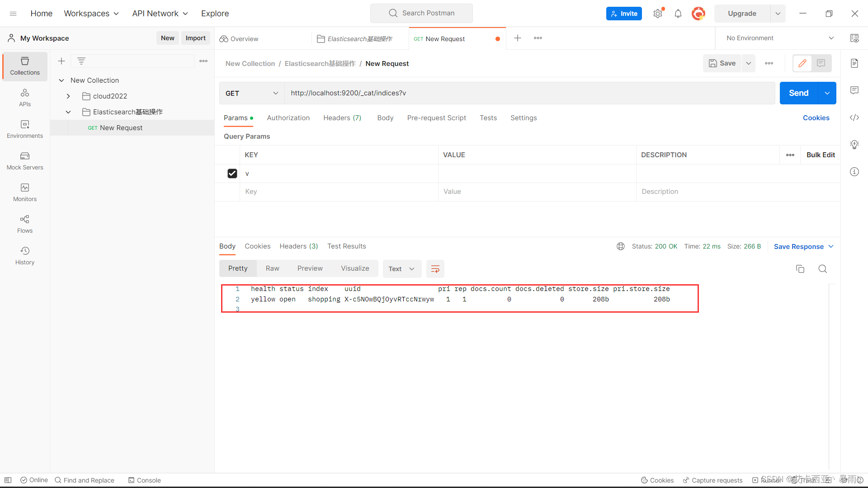Click Bulk Edit
The image size is (868, 488).
[821, 155]
